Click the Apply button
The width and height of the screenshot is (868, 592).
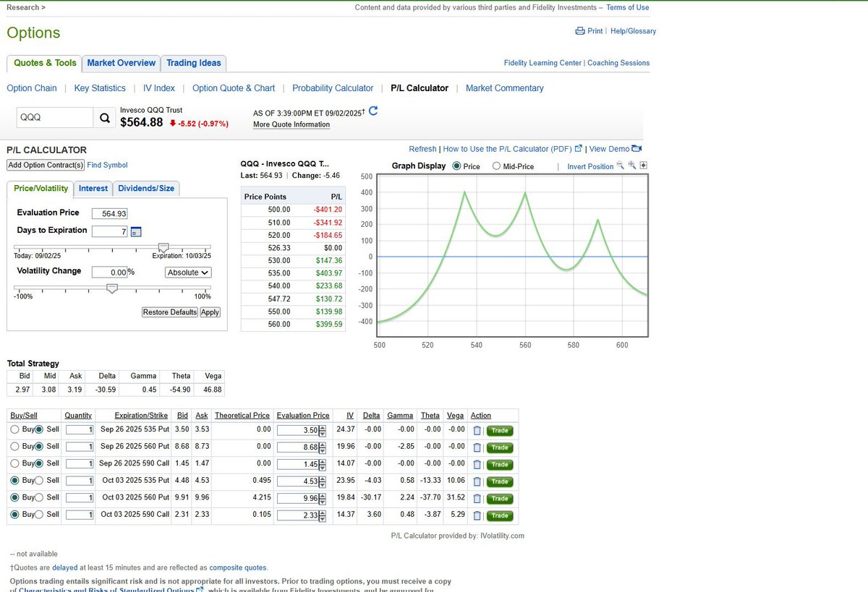(210, 312)
